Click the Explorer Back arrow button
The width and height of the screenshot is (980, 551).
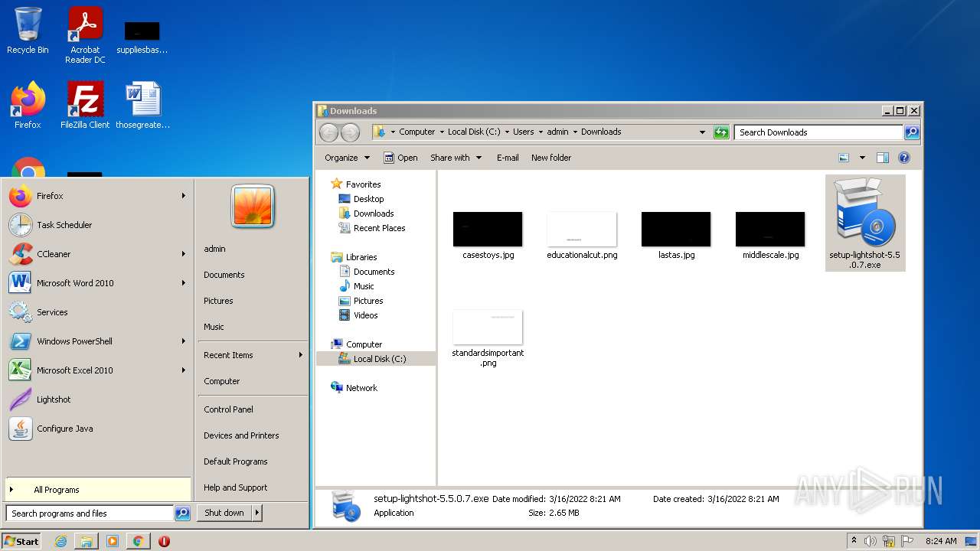328,132
